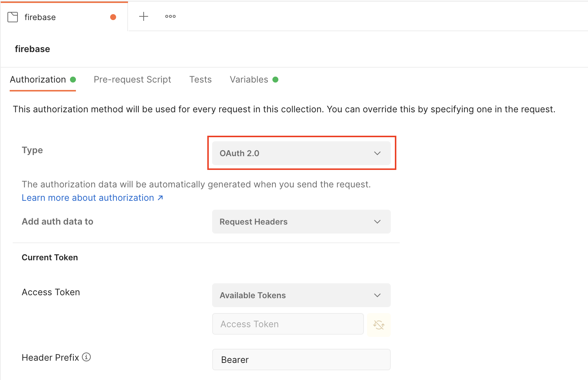Screen dimensions: 588x380
Task: Click the Header Prefix Bearer field
Action: 301,360
